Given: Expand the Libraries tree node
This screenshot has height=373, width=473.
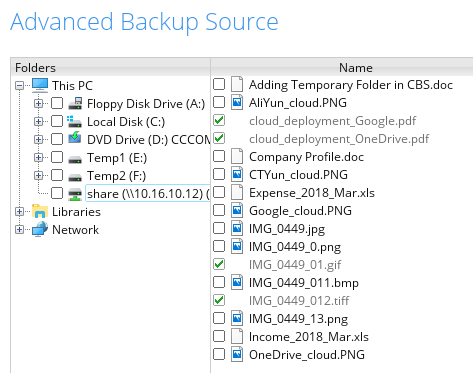Looking at the screenshot, I should pos(19,212).
